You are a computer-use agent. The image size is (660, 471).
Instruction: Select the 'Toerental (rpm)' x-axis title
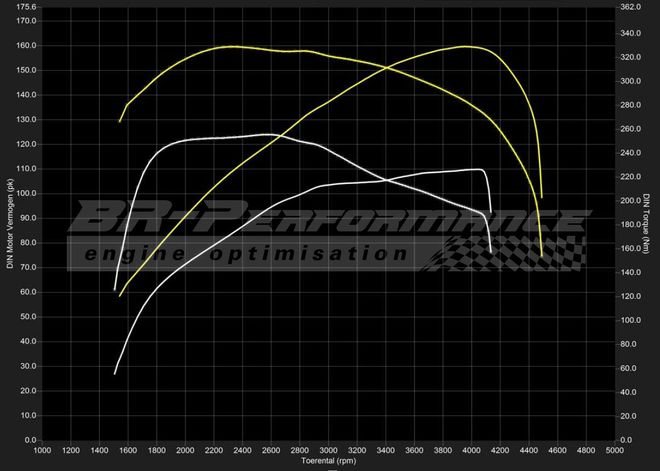[x=328, y=462]
